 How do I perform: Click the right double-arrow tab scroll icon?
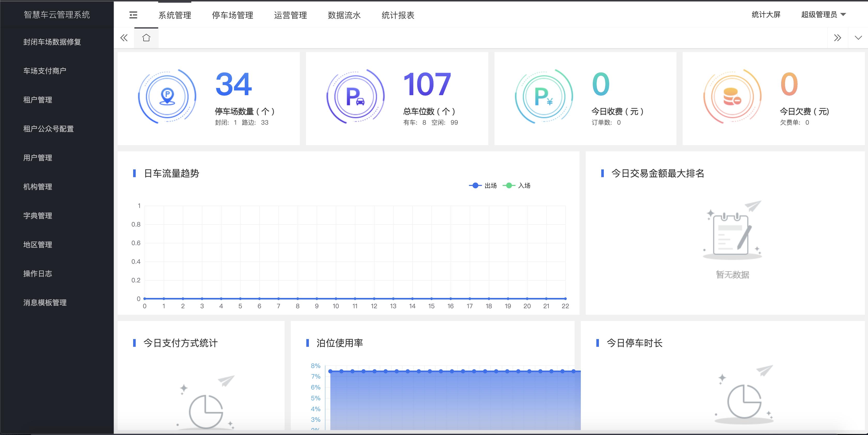point(838,38)
